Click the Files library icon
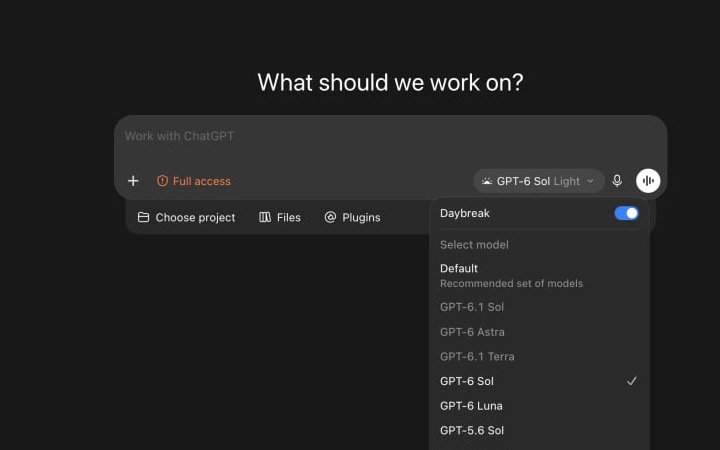Image resolution: width=720 pixels, height=450 pixels. click(265, 217)
